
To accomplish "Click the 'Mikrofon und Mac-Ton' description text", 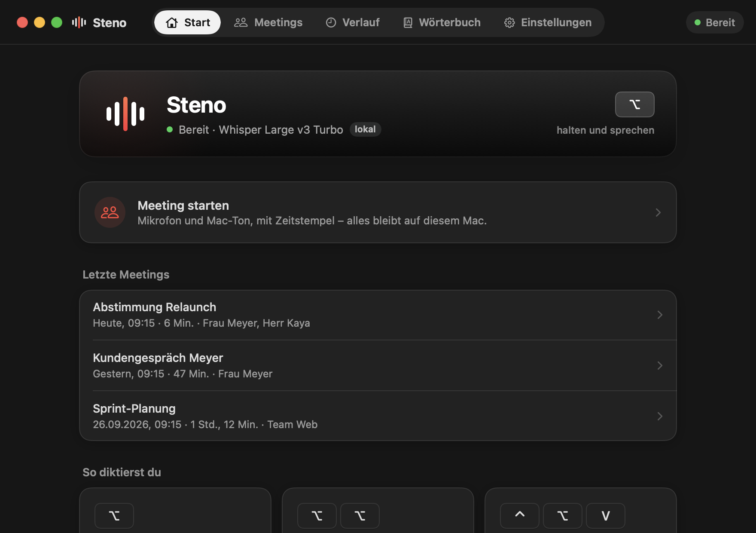I will click(x=312, y=221).
